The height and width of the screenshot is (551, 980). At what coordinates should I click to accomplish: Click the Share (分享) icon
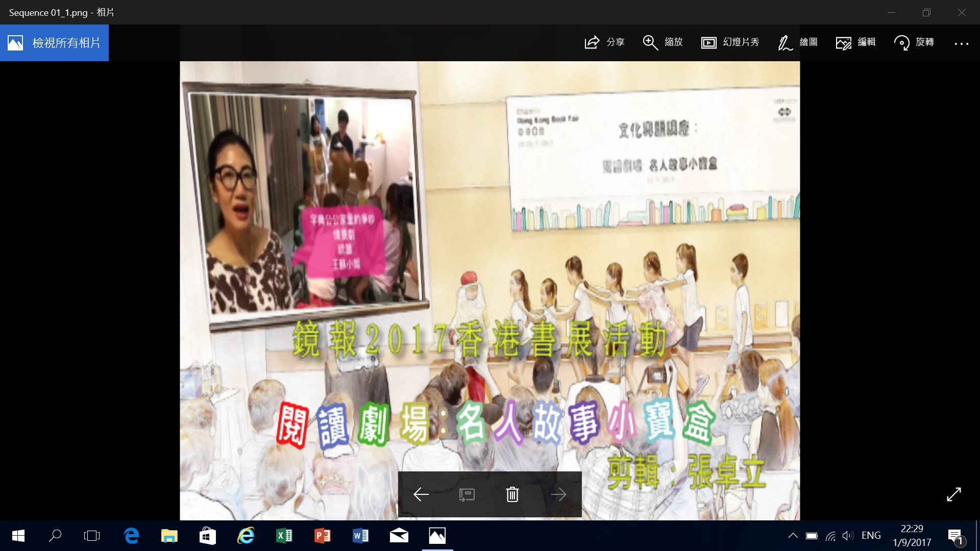pyautogui.click(x=592, y=42)
